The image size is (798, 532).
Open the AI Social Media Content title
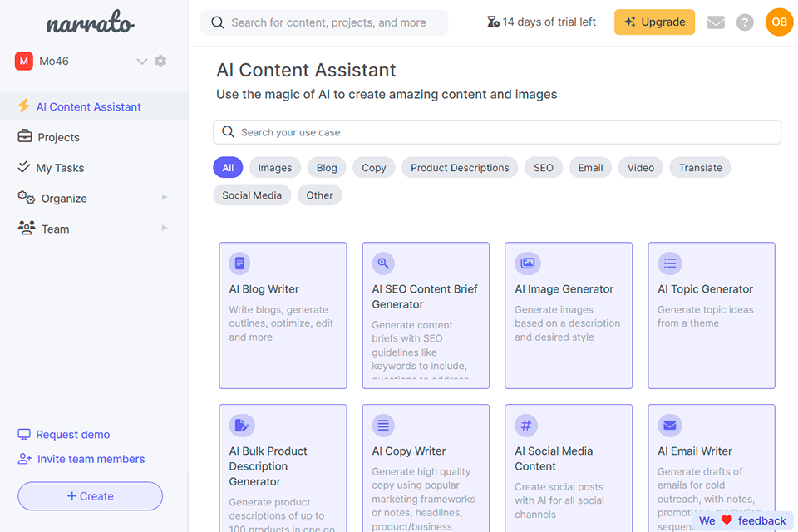554,458
